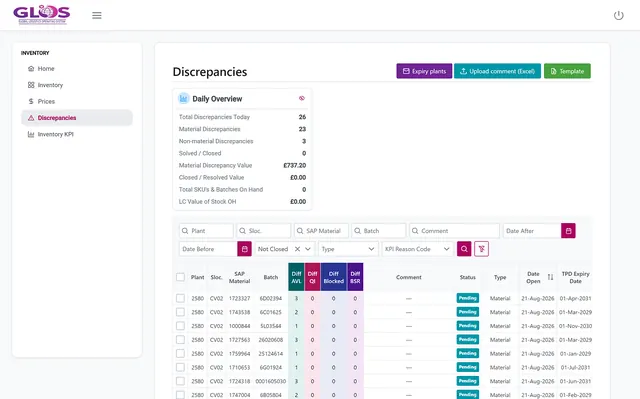Image resolution: width=640 pixels, height=399 pixels.
Task: Toggle the hamburger sidebar menu
Action: pyautogui.click(x=97, y=16)
